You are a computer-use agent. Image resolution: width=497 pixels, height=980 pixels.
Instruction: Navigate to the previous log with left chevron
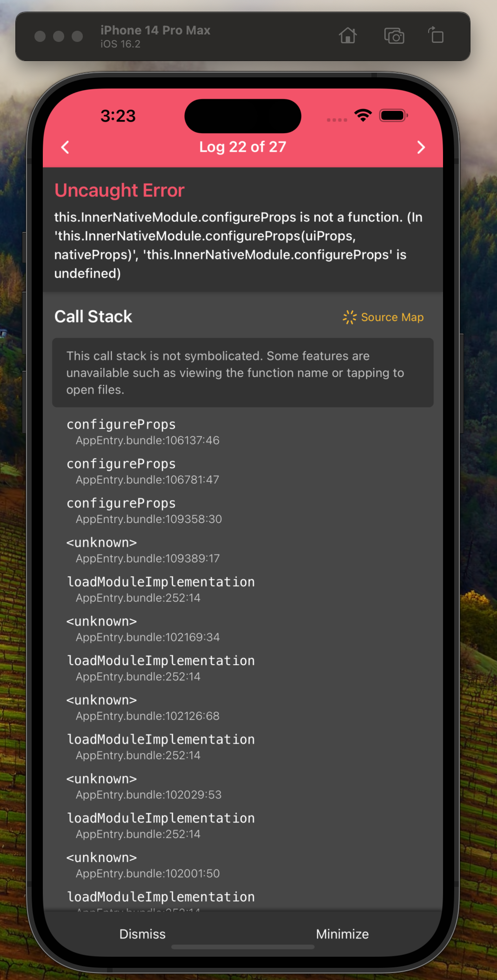pyautogui.click(x=65, y=147)
